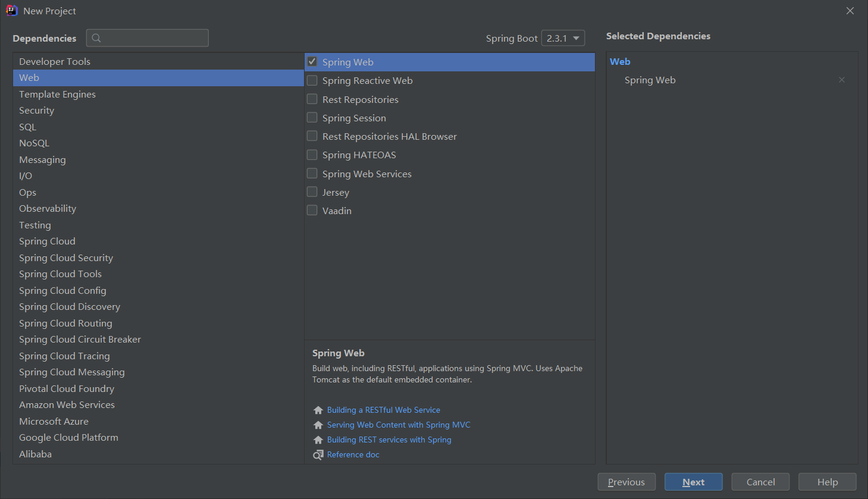Remove Spring Web from selected dependencies

pyautogui.click(x=842, y=80)
